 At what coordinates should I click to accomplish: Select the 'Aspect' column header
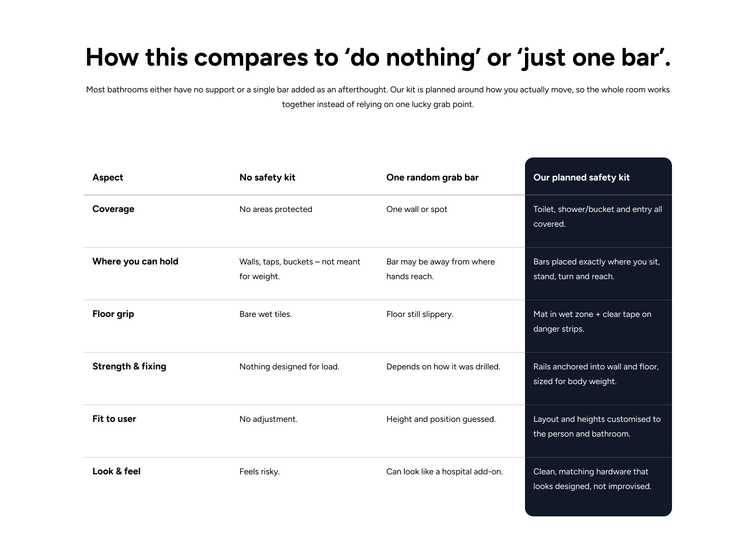tap(108, 177)
